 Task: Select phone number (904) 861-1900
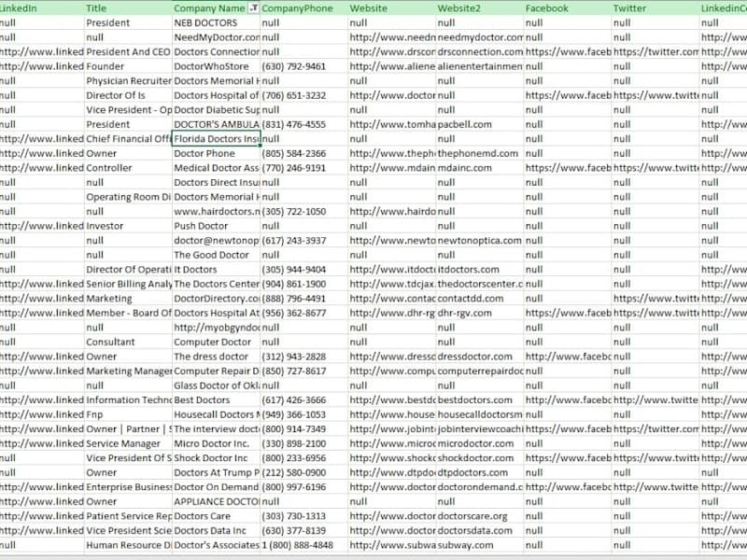pos(304,284)
